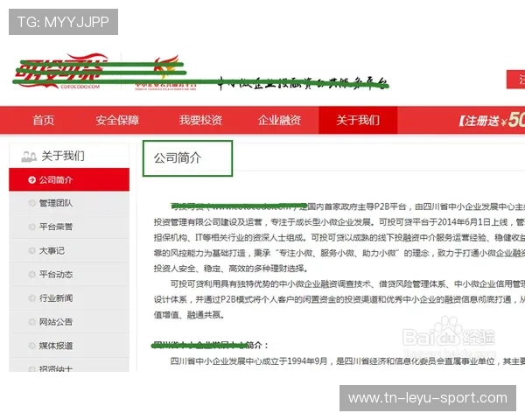Click the 公司简介 page heading
This screenshot has height=420, width=525.
click(178, 158)
